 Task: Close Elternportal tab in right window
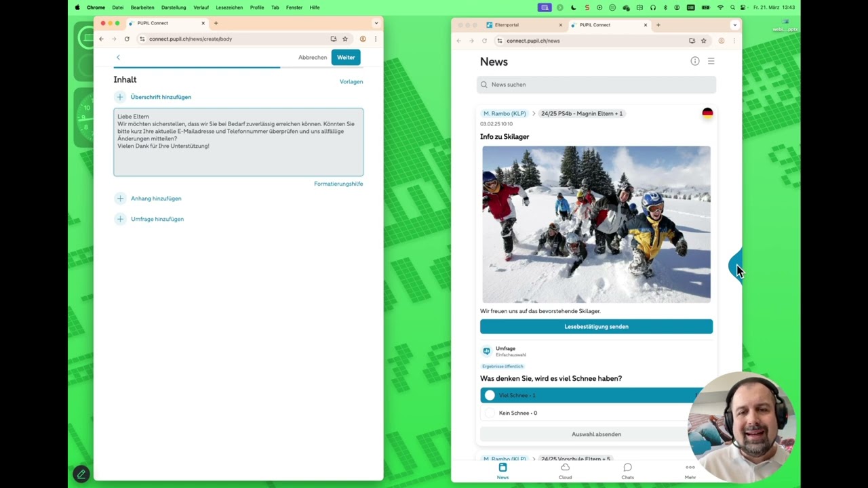tap(561, 25)
